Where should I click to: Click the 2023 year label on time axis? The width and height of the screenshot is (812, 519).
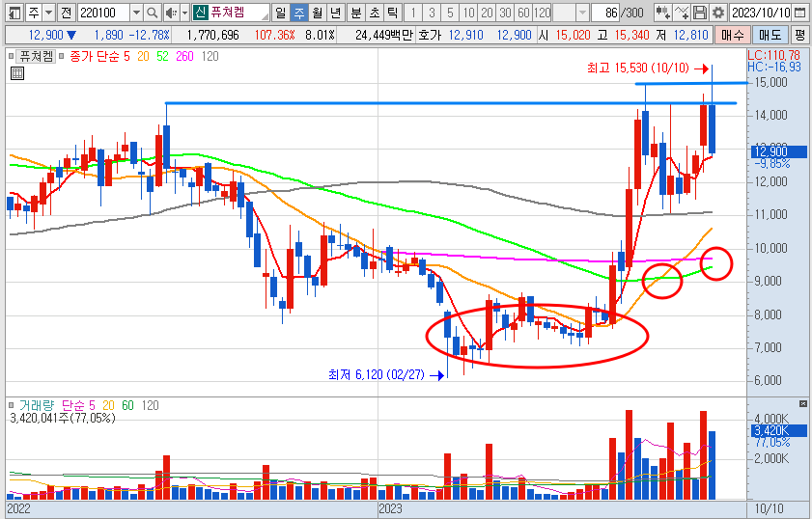tap(390, 508)
